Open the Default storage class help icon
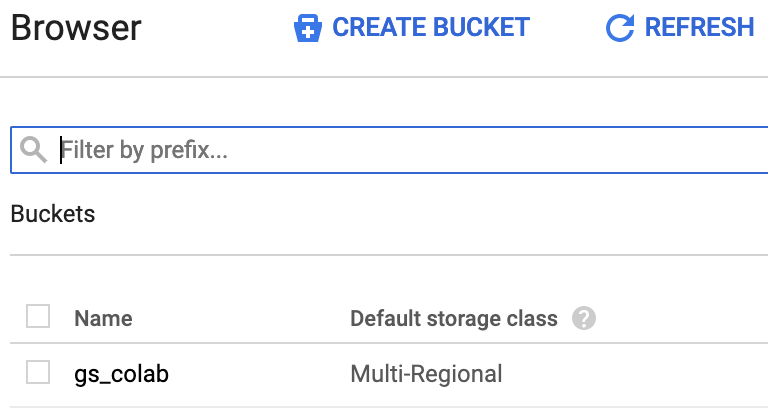Screen dimensions: 768x416 [x=584, y=319]
